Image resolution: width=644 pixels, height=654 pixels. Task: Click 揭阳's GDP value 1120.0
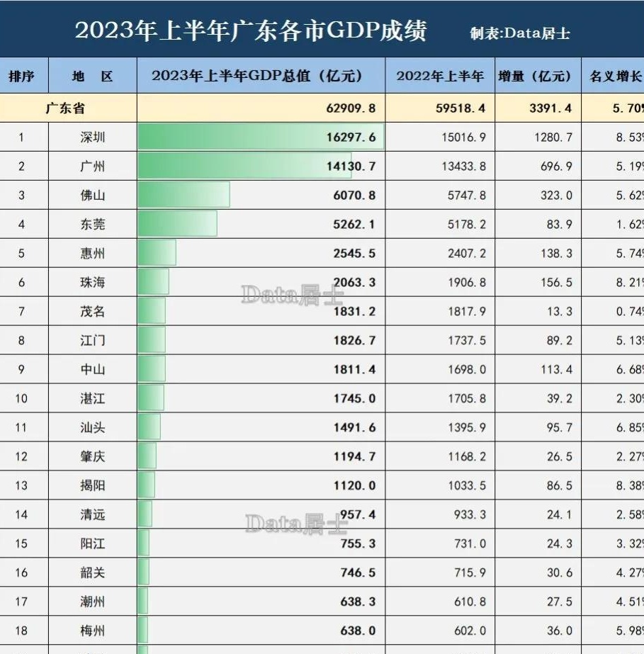[x=354, y=486]
